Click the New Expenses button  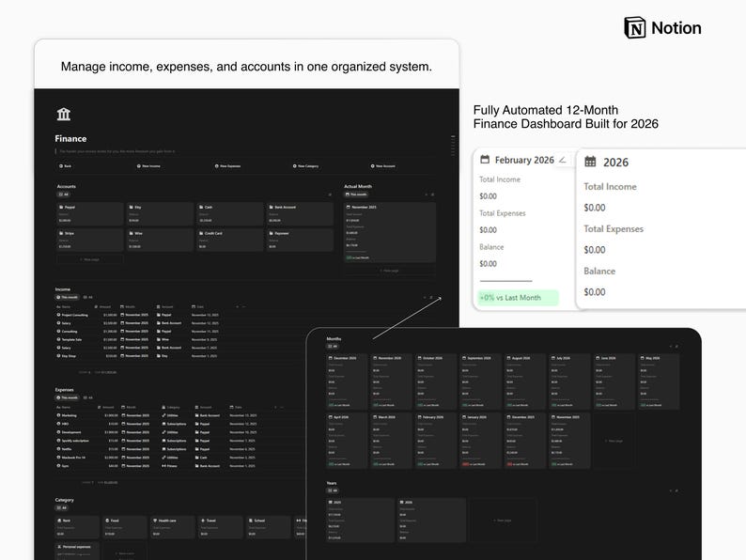[227, 166]
